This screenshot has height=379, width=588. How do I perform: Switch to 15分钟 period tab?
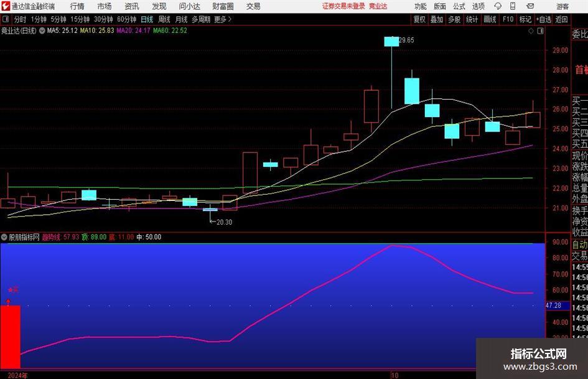point(80,19)
